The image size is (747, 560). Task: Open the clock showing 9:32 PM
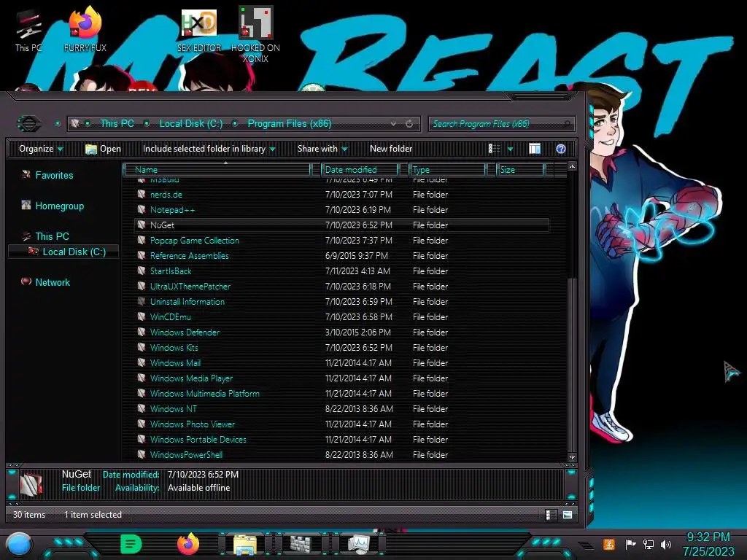708,544
